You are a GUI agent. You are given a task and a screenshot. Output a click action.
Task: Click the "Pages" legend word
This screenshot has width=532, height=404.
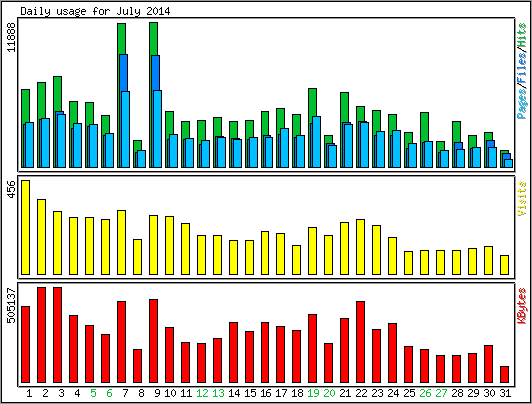point(522,103)
